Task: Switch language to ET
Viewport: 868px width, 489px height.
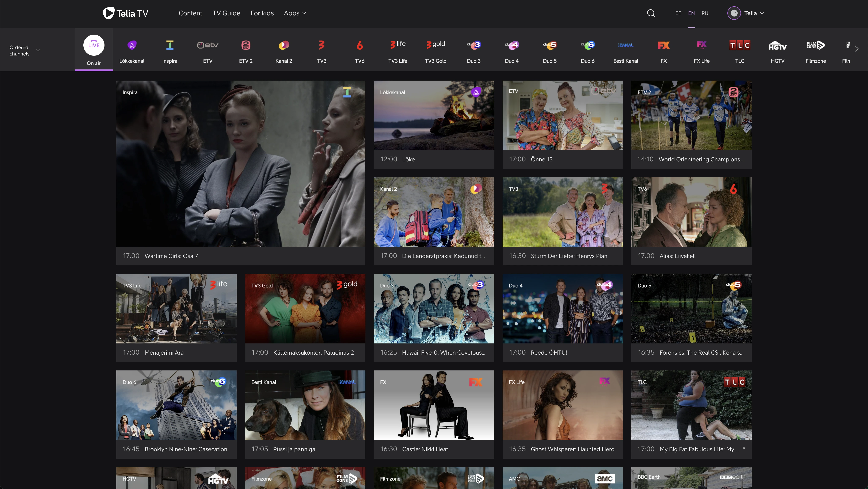Action: pyautogui.click(x=678, y=13)
